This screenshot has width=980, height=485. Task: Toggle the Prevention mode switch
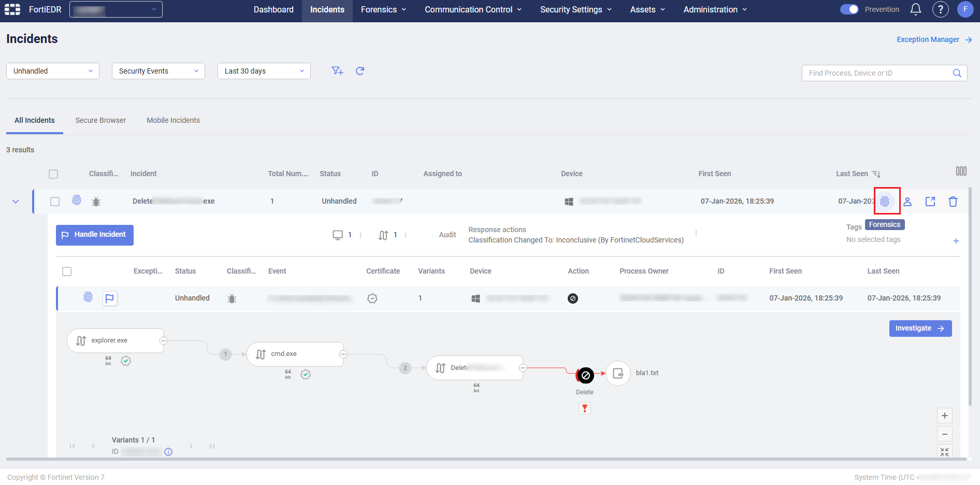849,9
